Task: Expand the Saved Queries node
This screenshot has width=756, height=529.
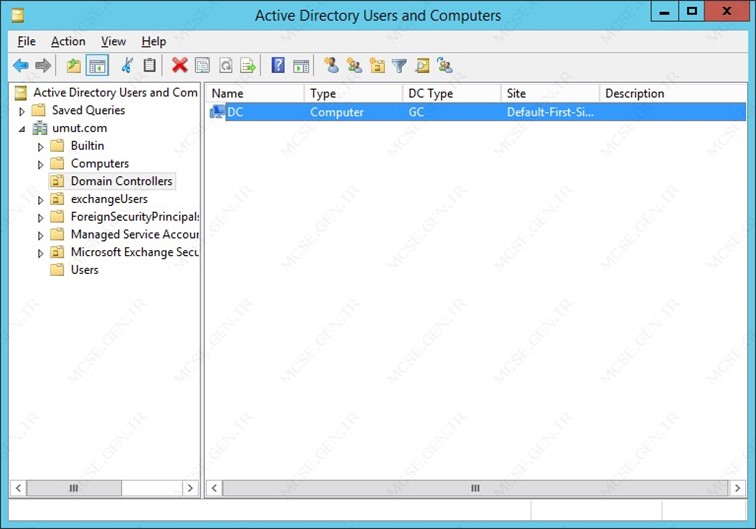Action: coord(22,111)
